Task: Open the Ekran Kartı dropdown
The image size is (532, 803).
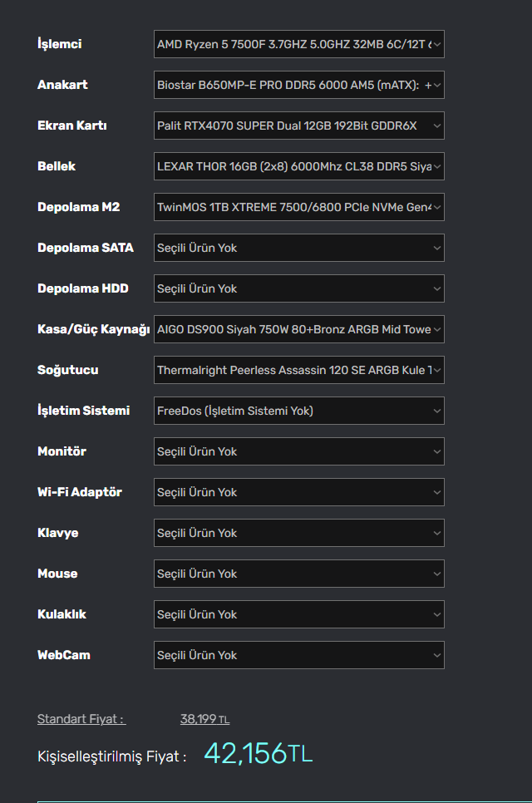Action: click(298, 126)
